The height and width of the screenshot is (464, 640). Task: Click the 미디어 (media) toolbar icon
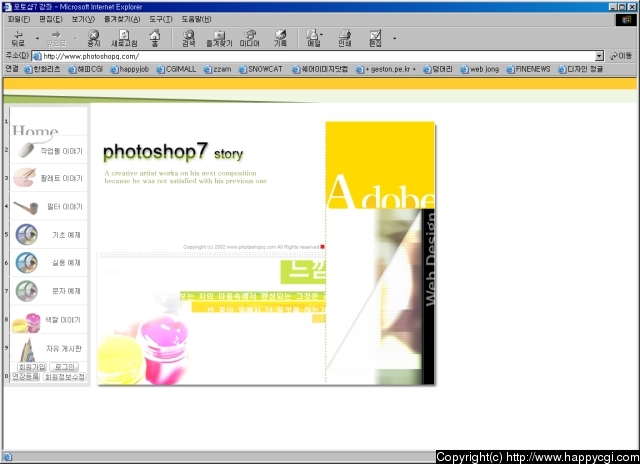(249, 38)
